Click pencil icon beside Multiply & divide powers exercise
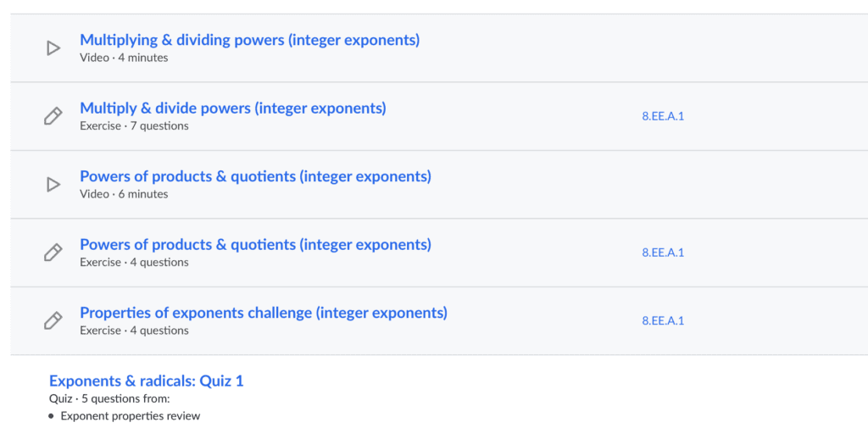 (53, 116)
